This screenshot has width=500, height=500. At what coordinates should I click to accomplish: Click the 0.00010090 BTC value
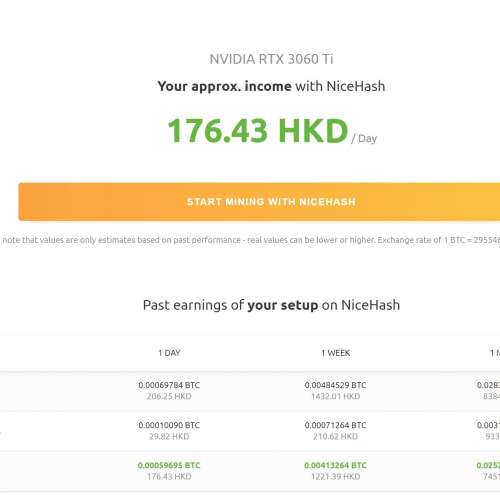pyautogui.click(x=169, y=425)
